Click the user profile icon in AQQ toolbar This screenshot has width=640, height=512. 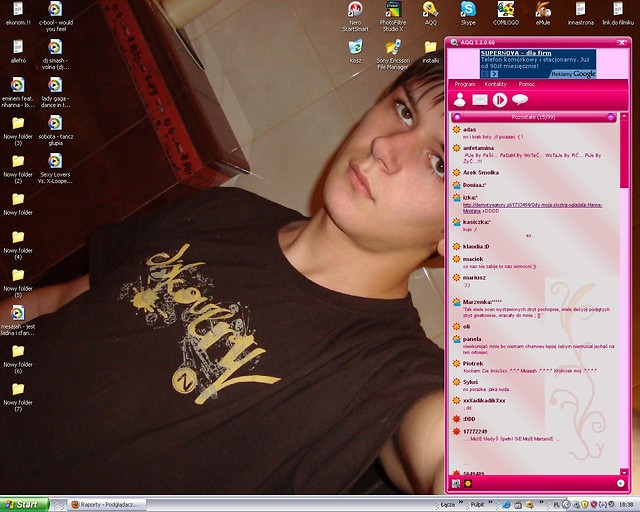460,100
